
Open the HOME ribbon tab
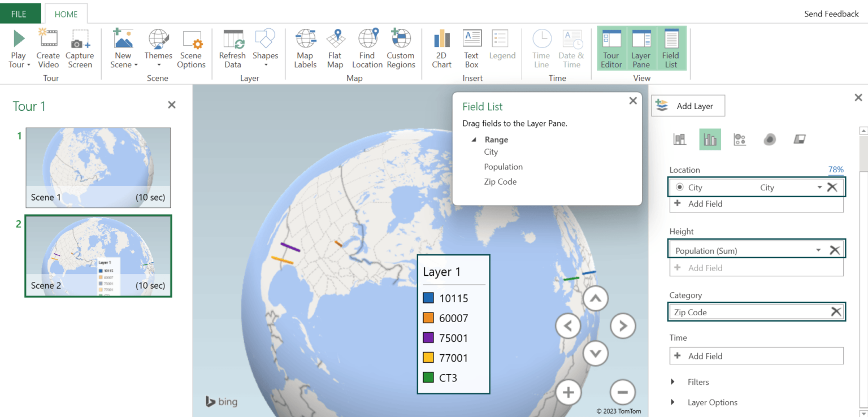(x=66, y=14)
